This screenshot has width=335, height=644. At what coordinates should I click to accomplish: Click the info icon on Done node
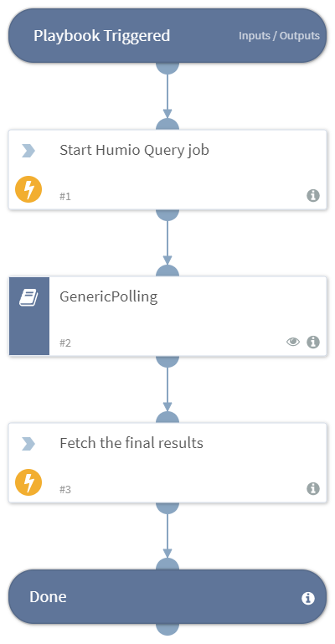pos(308,598)
